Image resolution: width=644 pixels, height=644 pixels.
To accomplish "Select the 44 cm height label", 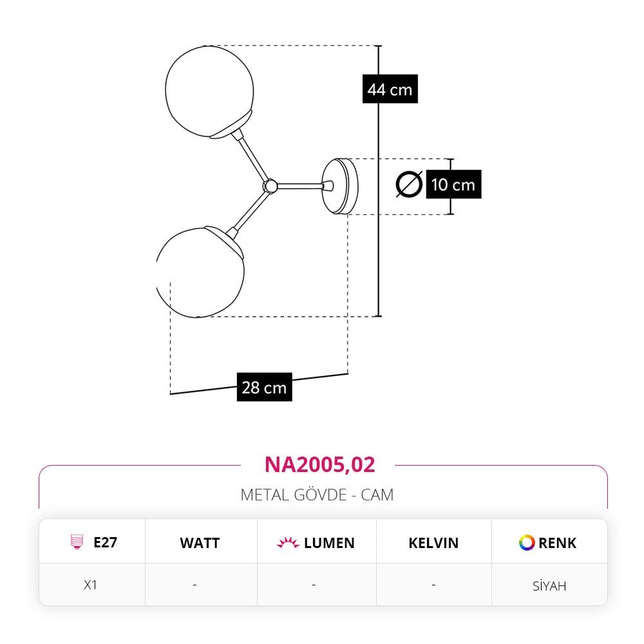I will (390, 89).
